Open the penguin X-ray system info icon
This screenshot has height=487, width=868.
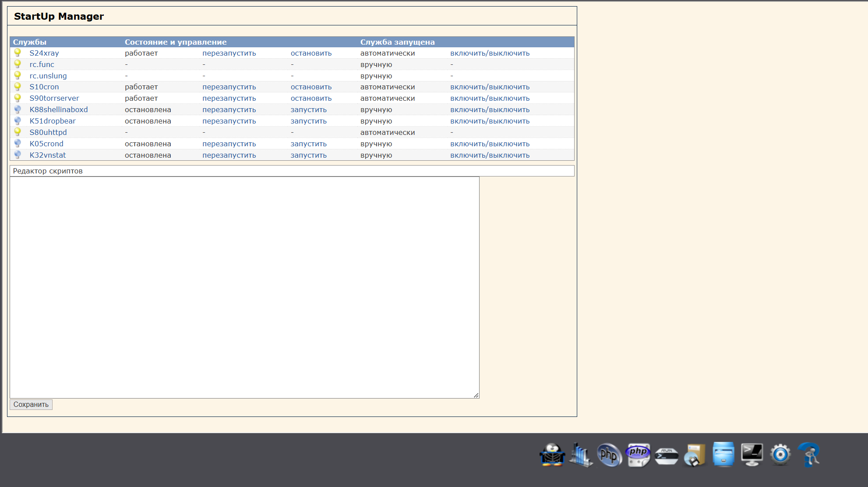pos(552,455)
